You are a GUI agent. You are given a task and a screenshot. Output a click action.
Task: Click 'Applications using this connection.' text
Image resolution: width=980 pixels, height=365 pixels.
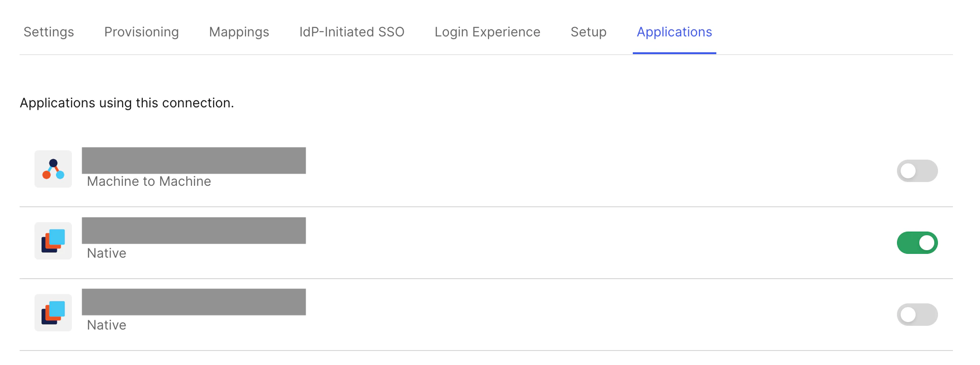[127, 103]
